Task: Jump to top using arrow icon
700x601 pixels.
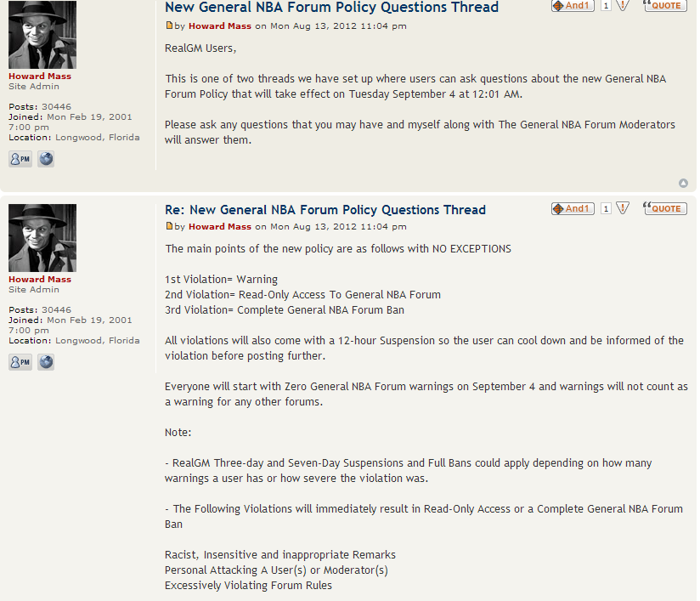Action: [683, 184]
